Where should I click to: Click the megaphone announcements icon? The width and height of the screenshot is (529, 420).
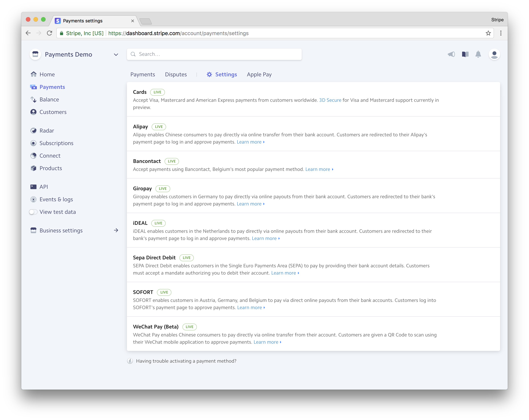pyautogui.click(x=451, y=54)
